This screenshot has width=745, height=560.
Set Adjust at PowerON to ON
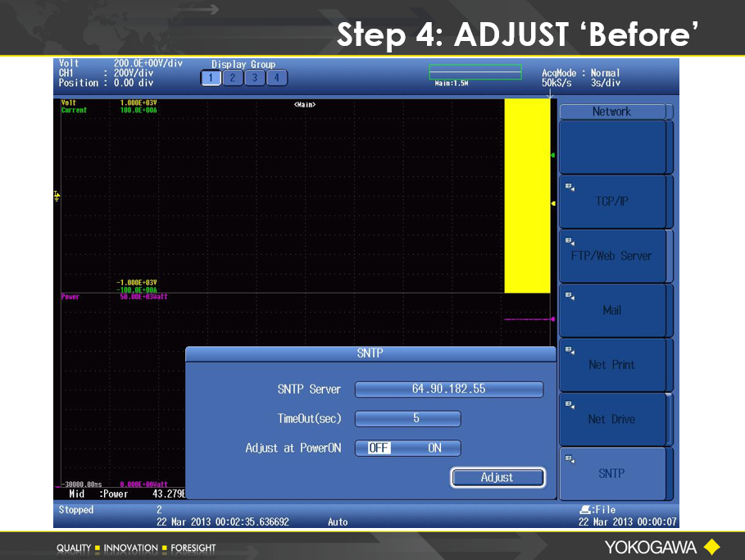point(434,448)
